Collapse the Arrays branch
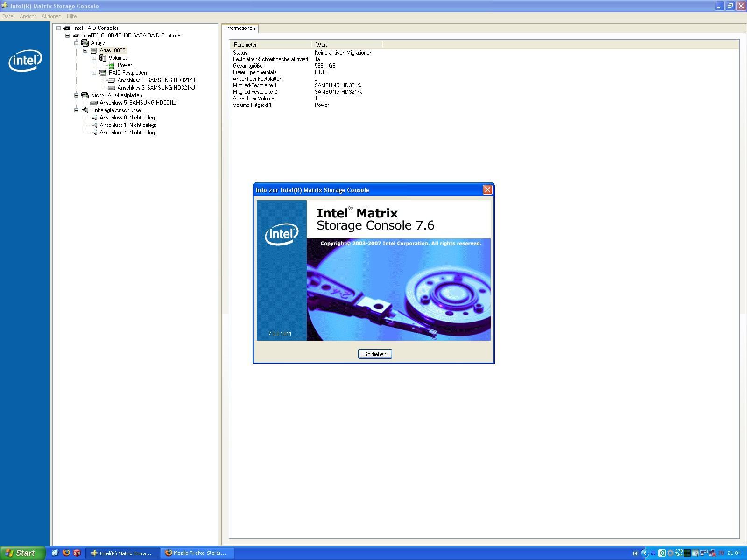747x560 pixels. pos(76,43)
